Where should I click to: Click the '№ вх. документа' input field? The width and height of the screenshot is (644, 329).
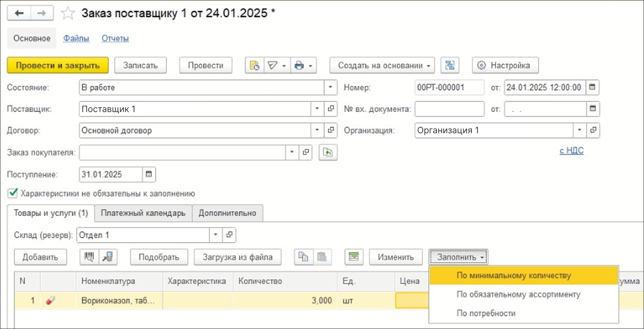449,109
